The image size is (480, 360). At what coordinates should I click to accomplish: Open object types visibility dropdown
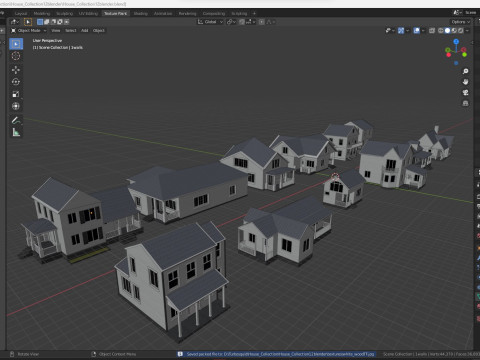click(x=390, y=31)
